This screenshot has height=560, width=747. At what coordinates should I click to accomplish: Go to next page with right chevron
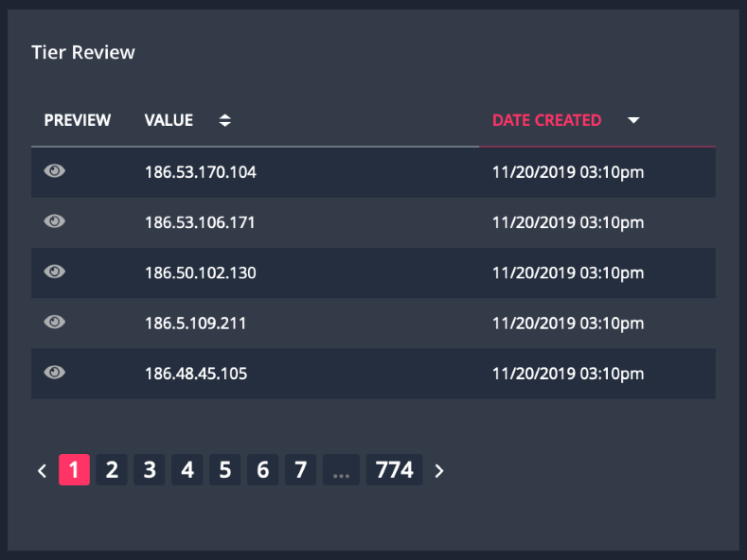(x=439, y=470)
